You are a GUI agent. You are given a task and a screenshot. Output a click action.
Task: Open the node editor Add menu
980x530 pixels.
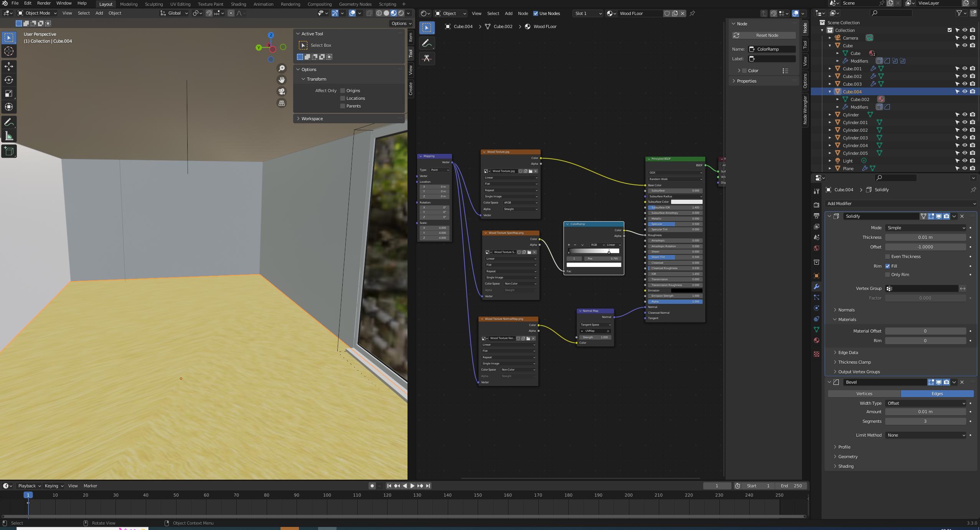coord(508,13)
